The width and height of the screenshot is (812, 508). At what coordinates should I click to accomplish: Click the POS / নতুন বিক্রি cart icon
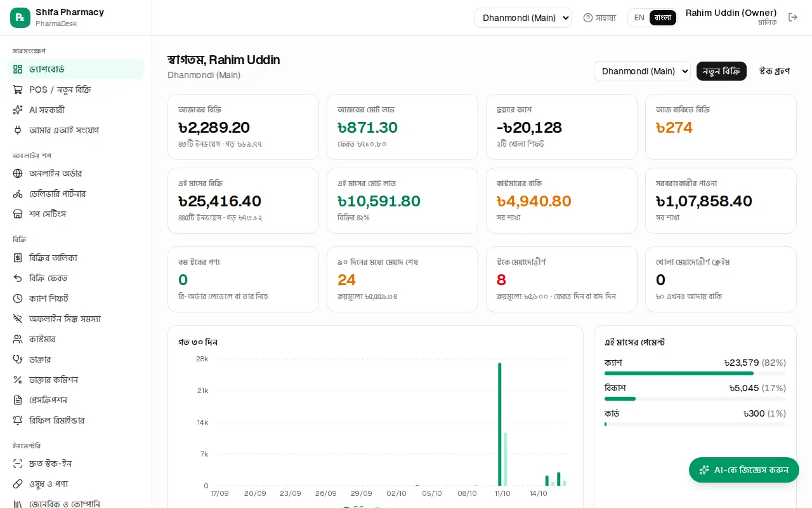(x=18, y=90)
